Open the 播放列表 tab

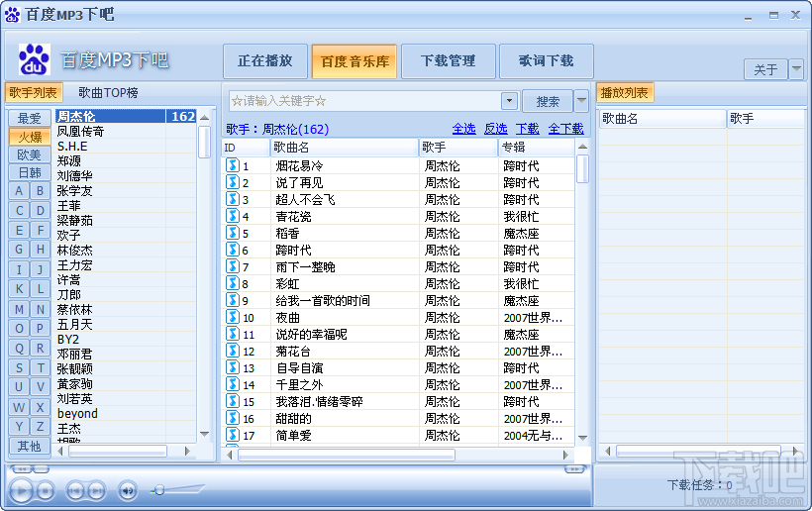(624, 93)
